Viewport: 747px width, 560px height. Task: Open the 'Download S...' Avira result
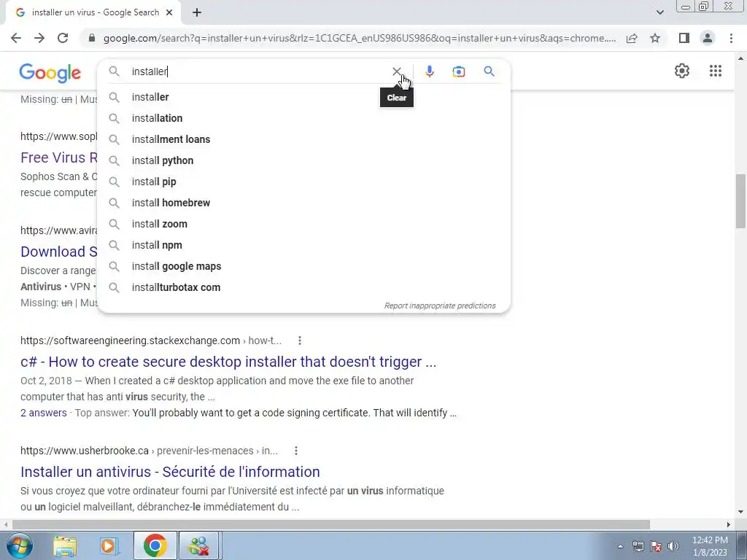58,252
